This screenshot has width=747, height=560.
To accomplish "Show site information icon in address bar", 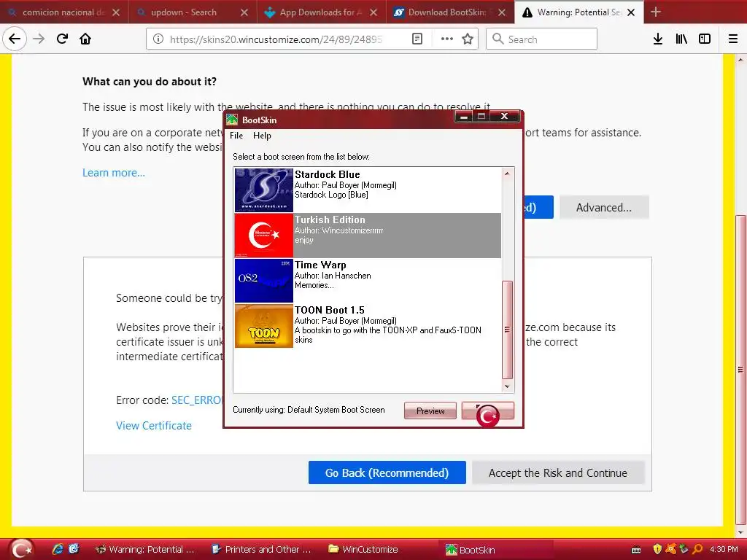I will [158, 39].
